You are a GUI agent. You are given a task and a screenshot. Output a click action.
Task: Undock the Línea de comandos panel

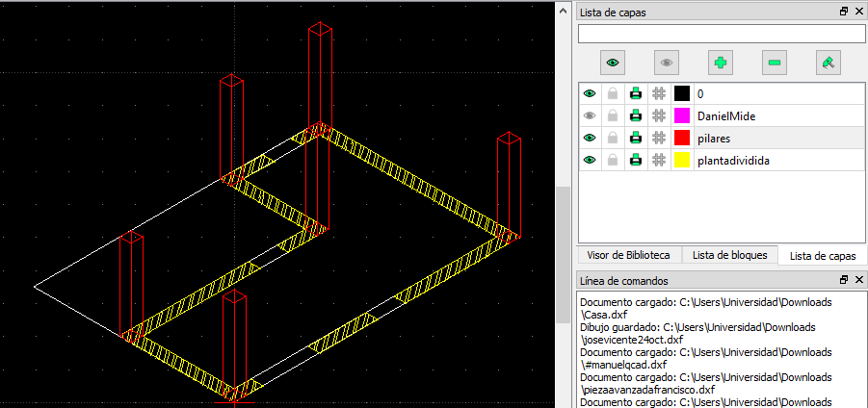[844, 280]
